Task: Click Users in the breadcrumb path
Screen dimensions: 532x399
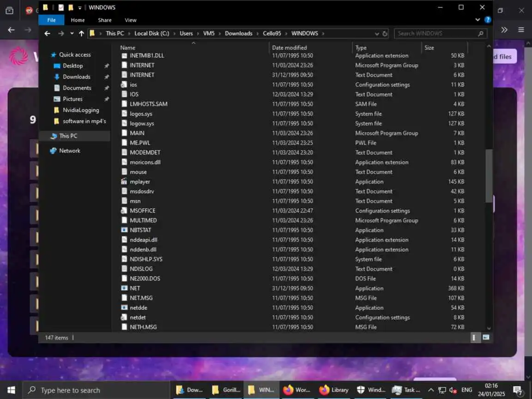Action: pos(186,33)
